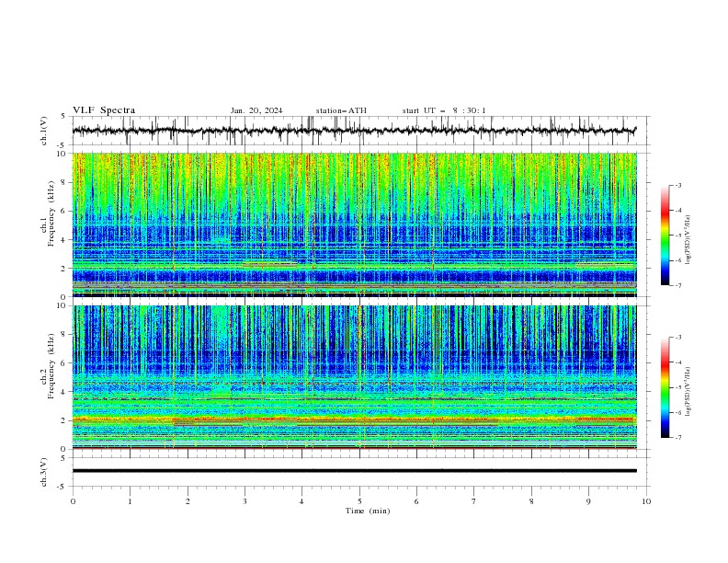Click the ch.2 color bar "log(PSD)(V²/Hz)" label
The height and width of the screenshot is (563, 728).
pos(688,392)
